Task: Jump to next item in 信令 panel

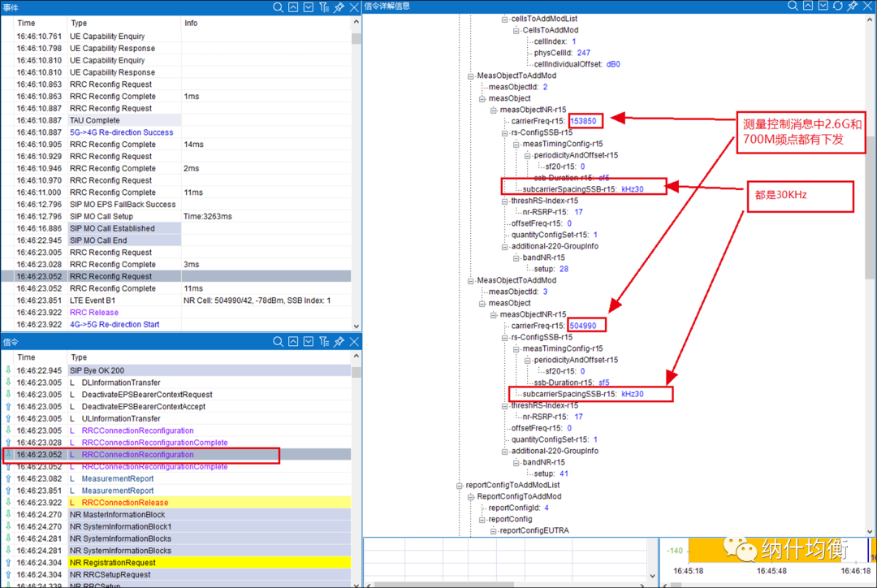Action: point(309,341)
